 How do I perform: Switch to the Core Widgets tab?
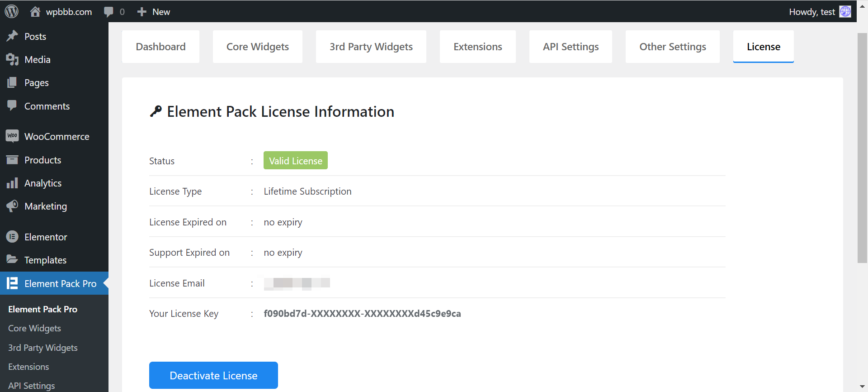tap(257, 47)
